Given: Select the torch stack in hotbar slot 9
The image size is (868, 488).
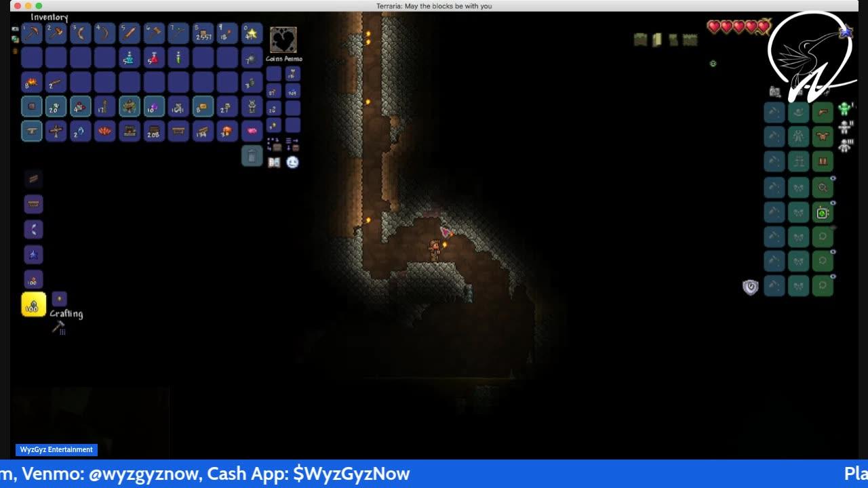Looking at the screenshot, I should point(227,33).
